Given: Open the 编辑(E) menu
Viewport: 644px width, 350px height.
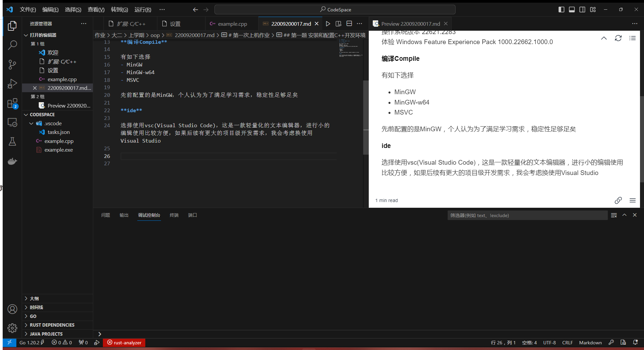Looking at the screenshot, I should (x=50, y=10).
